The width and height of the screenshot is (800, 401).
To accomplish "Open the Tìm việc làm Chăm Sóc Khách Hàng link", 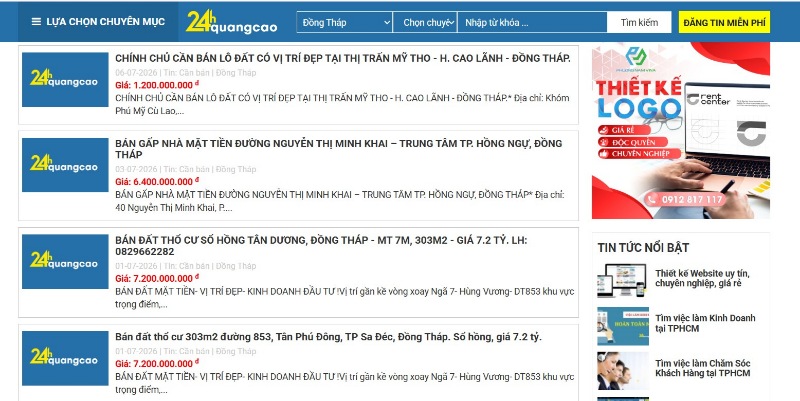I will click(703, 368).
